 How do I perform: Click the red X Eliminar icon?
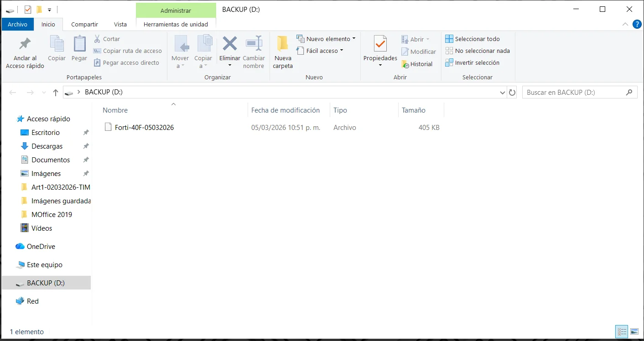coord(229,44)
